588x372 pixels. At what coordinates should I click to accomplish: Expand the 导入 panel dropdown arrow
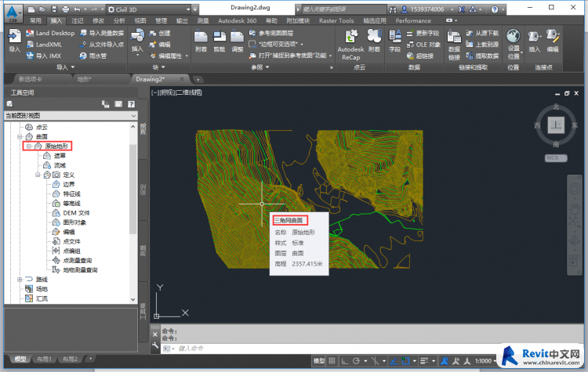click(x=73, y=67)
